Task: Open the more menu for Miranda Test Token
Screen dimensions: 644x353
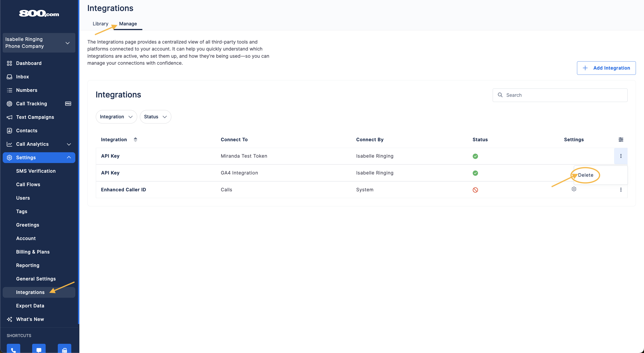Action: (621, 156)
